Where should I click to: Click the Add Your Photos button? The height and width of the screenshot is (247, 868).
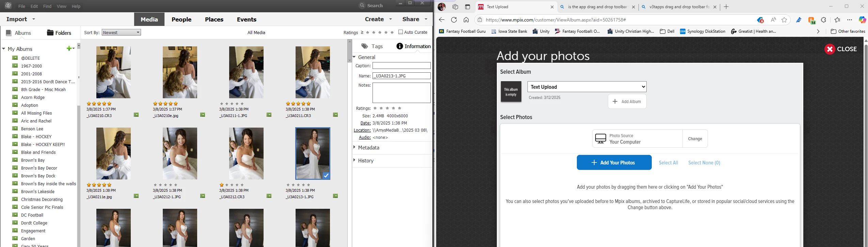tap(614, 162)
